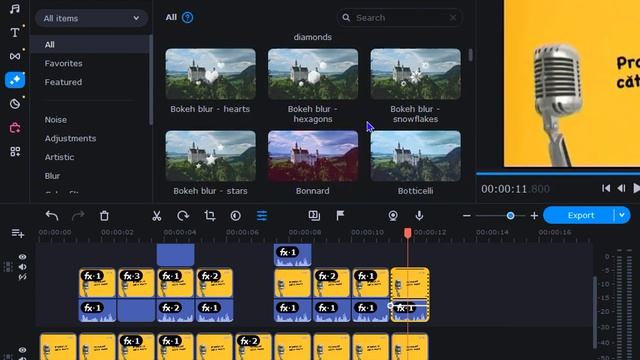Select the Adjustments effects category
Screen dimensions: 640x360
pyautogui.click(x=70, y=138)
